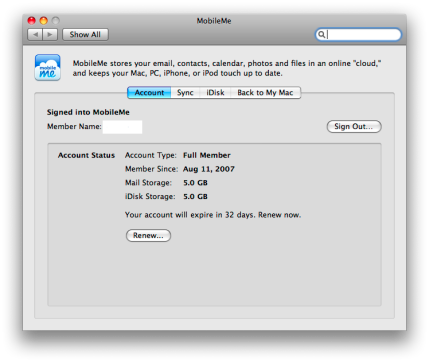
Task: Click the 'Member Since:' label
Action: click(x=152, y=169)
